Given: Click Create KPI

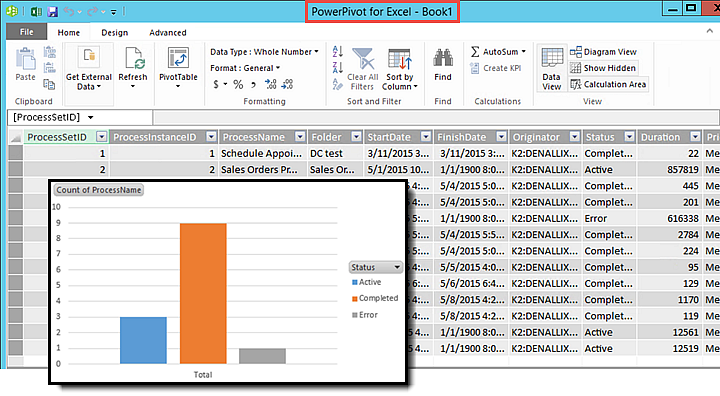Looking at the screenshot, I should pos(496,68).
